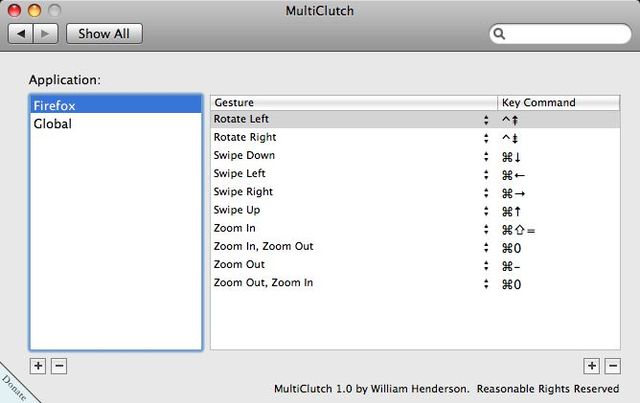The image size is (640, 403).
Task: Click Command-Left key command for Swipe Left
Action: point(513,175)
